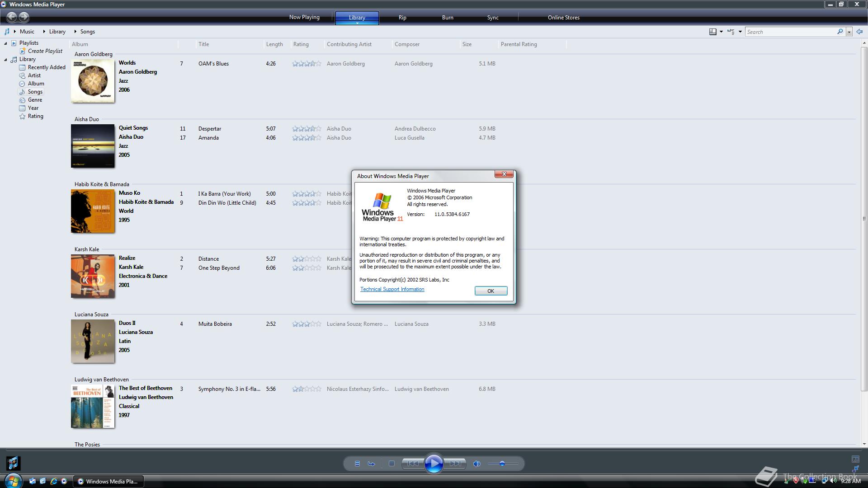Image resolution: width=868 pixels, height=488 pixels.
Task: Select the Year view in the tree
Action: (x=33, y=108)
